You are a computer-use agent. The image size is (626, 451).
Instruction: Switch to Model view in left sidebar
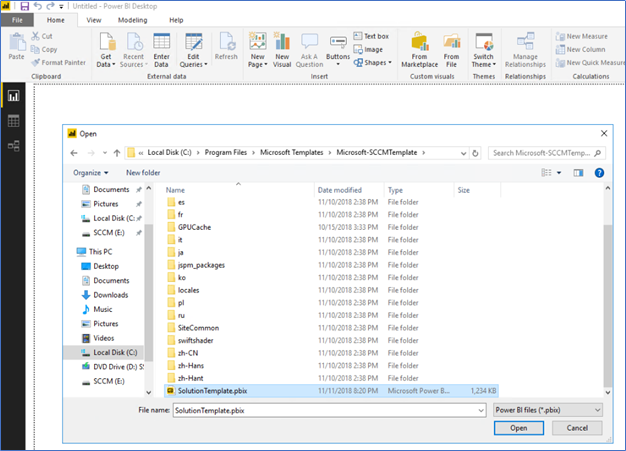tap(13, 146)
